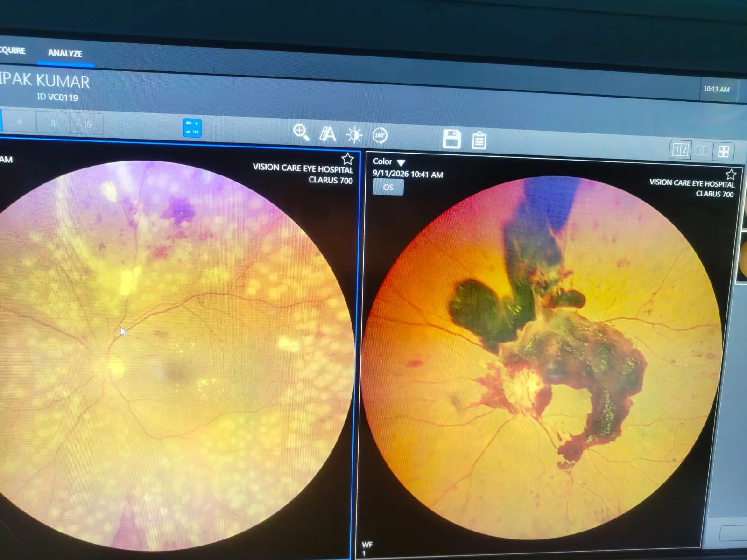The image size is (747, 560).
Task: Rotate the image 180 degrees
Action: point(380,136)
